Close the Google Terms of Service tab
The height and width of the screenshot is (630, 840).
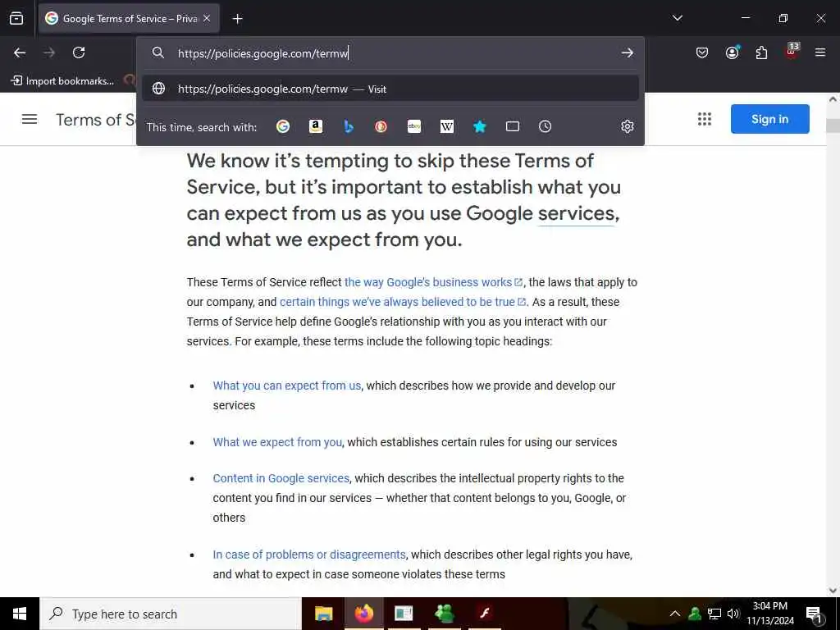point(207,18)
